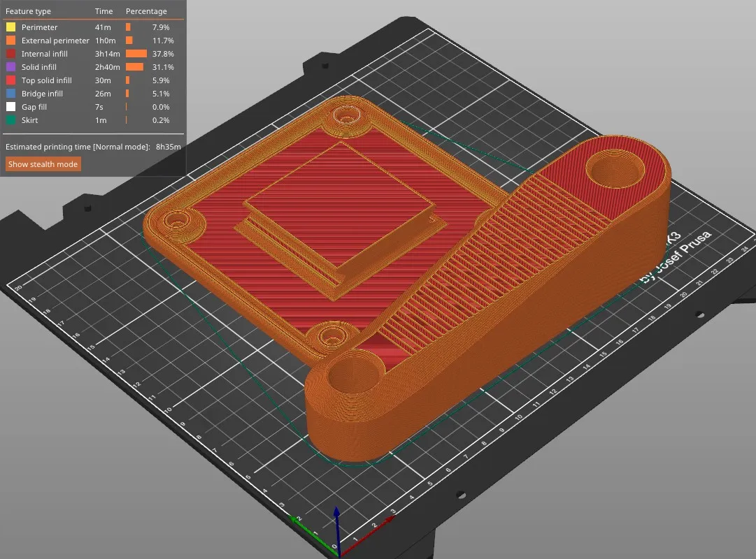Click the 37.8% percentage value

coord(163,54)
